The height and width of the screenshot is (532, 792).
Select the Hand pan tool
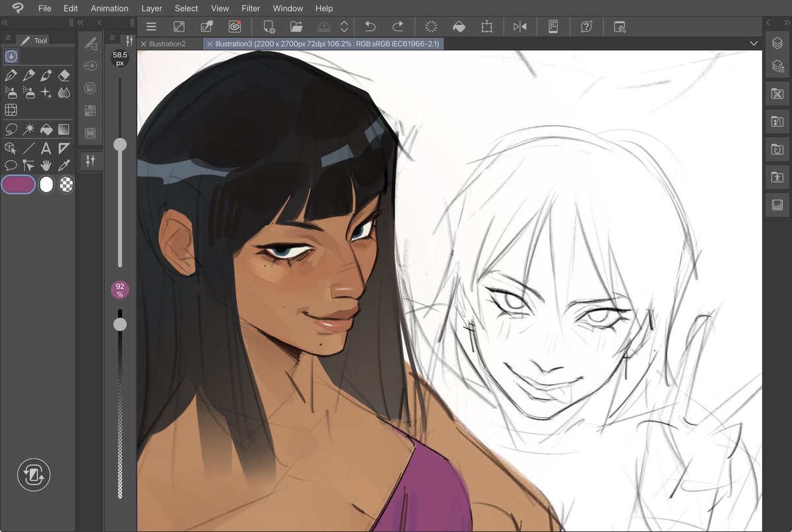pyautogui.click(x=46, y=165)
